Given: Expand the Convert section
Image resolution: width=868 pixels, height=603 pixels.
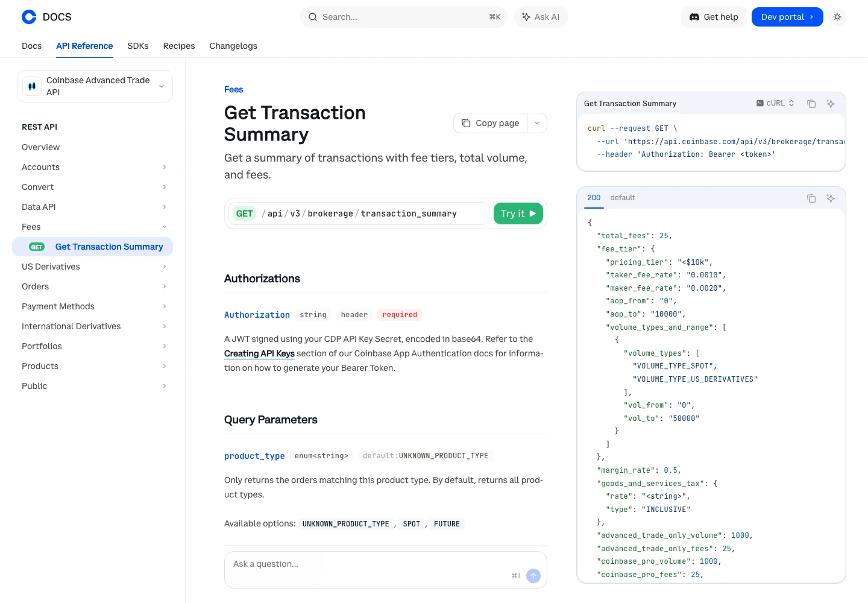Looking at the screenshot, I should click(95, 187).
